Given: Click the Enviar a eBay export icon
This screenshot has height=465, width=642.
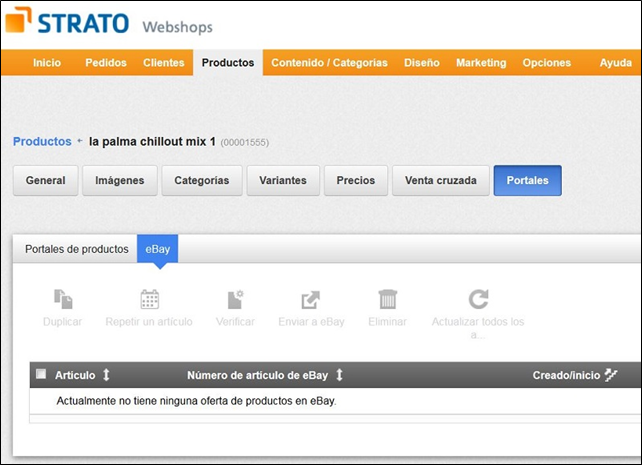Looking at the screenshot, I should coord(310,300).
